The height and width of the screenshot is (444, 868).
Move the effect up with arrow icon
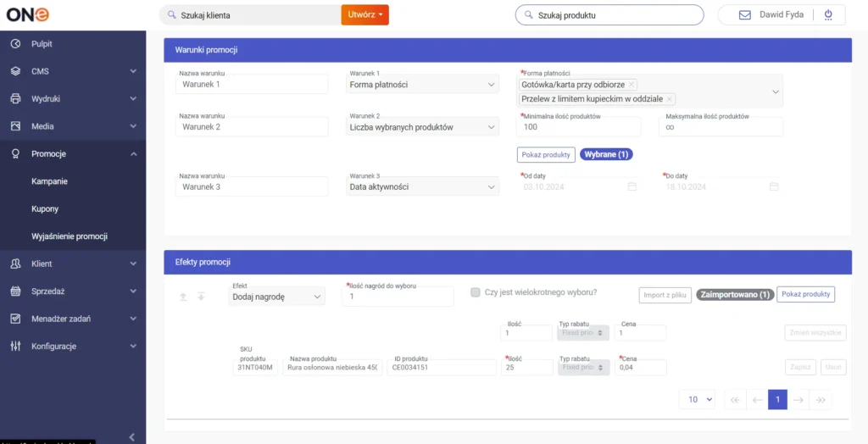183,297
